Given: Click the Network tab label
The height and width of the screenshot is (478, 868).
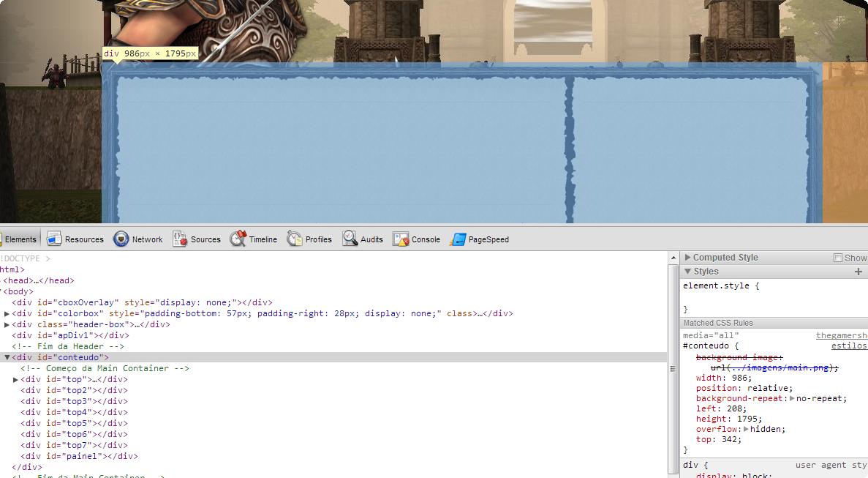Looking at the screenshot, I should (147, 240).
